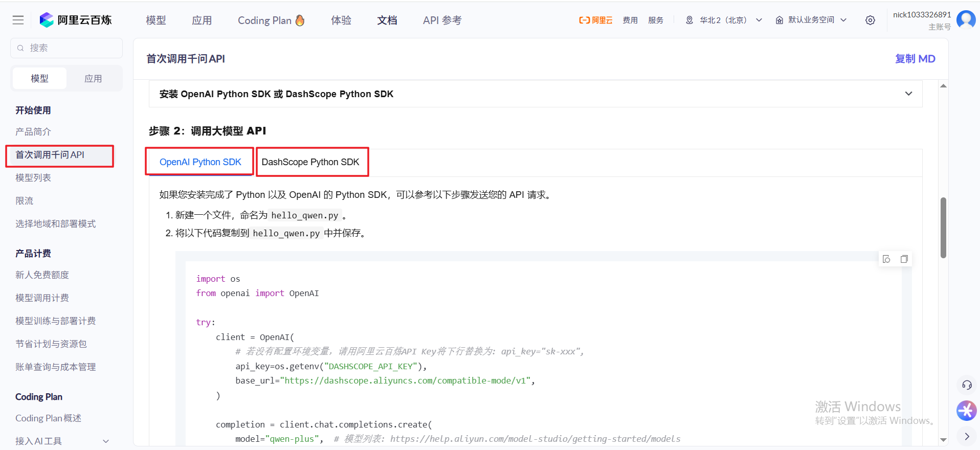Open 服务 link in header
Viewport: 980px width, 450px height.
pos(656,20)
